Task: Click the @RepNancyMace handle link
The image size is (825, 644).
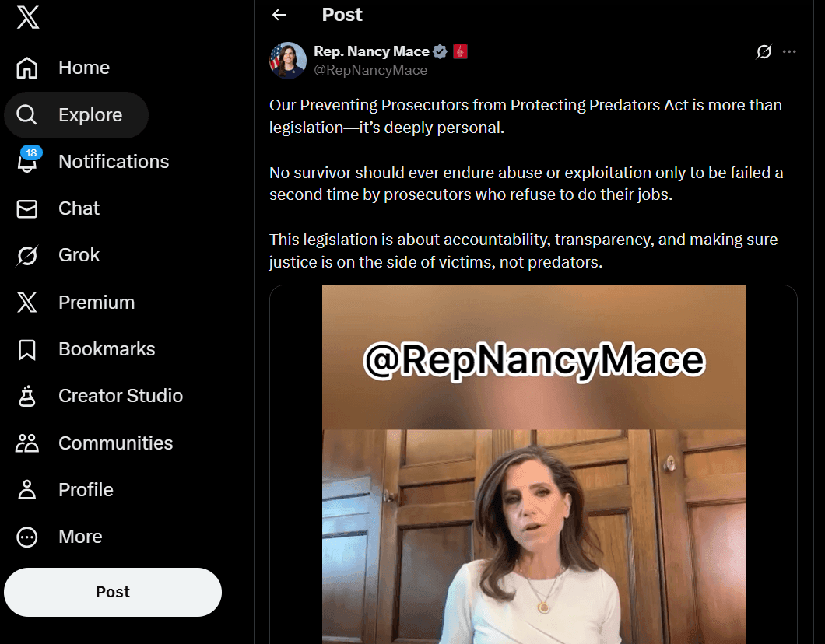Action: [x=370, y=71]
